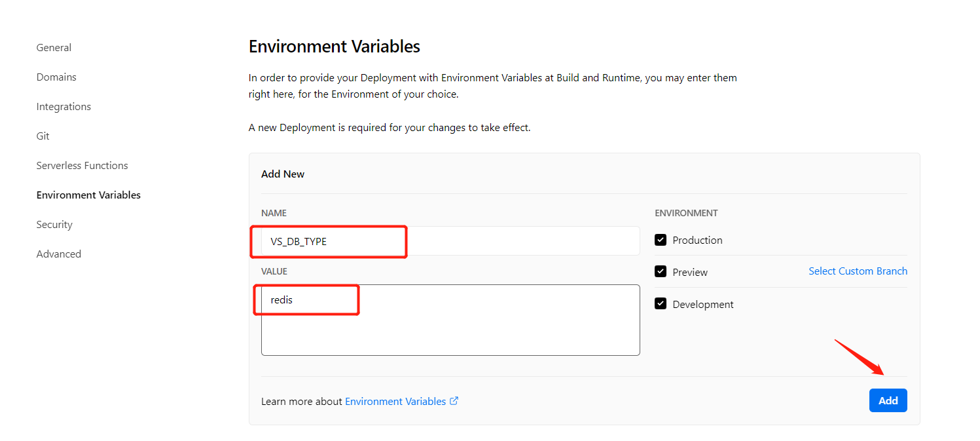The width and height of the screenshot is (980, 441).
Task: Toggle the Preview environment checkbox
Action: tap(661, 271)
